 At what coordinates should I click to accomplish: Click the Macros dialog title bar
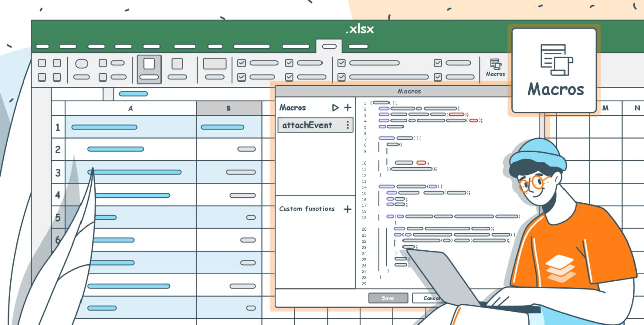point(409,91)
